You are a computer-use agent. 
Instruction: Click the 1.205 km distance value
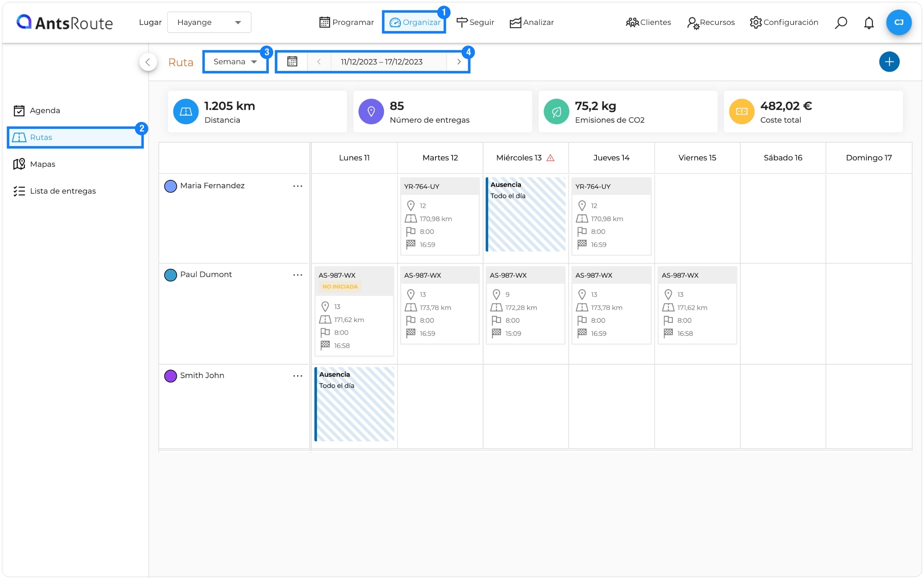click(229, 106)
